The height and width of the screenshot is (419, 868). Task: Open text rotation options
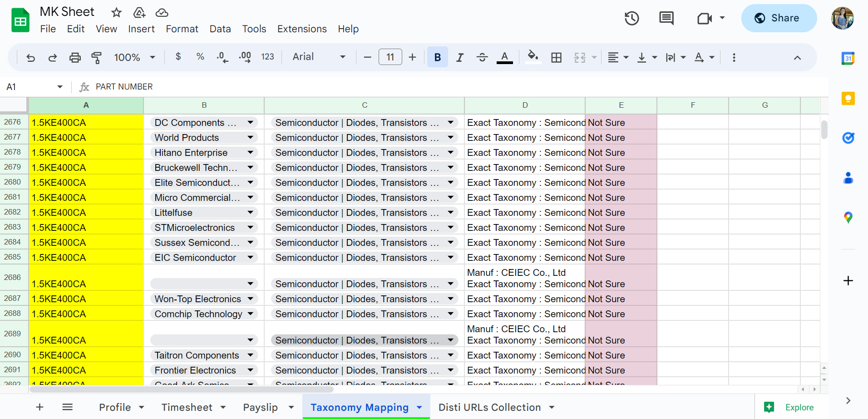[x=704, y=57]
